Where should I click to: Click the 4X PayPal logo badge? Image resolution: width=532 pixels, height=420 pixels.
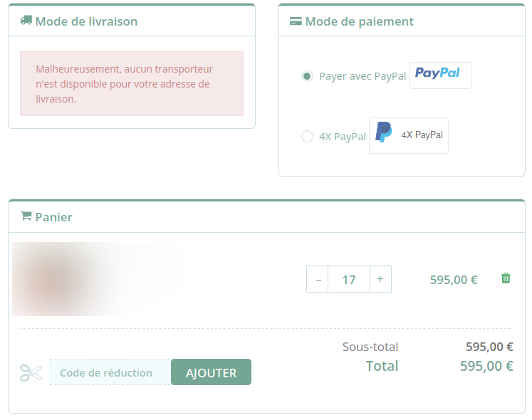tap(409, 136)
